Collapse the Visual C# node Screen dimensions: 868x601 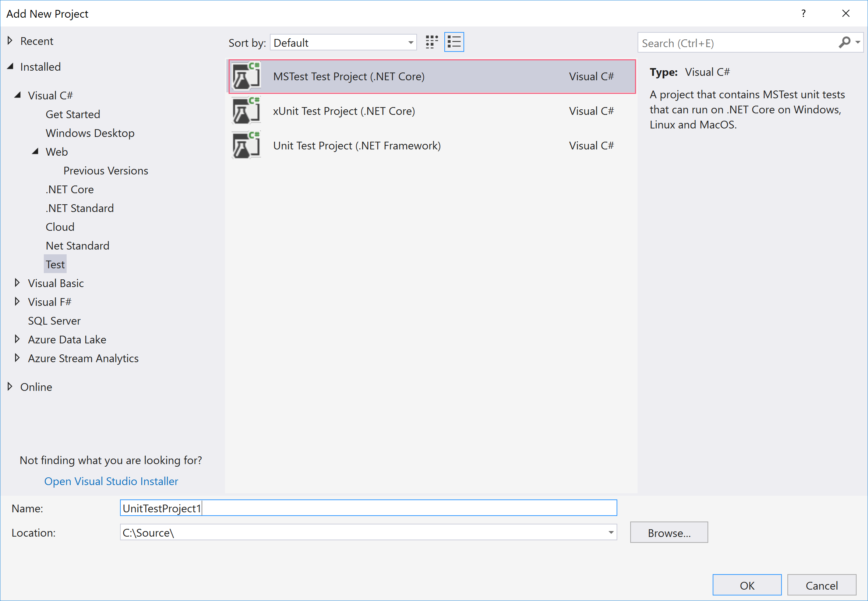17,95
